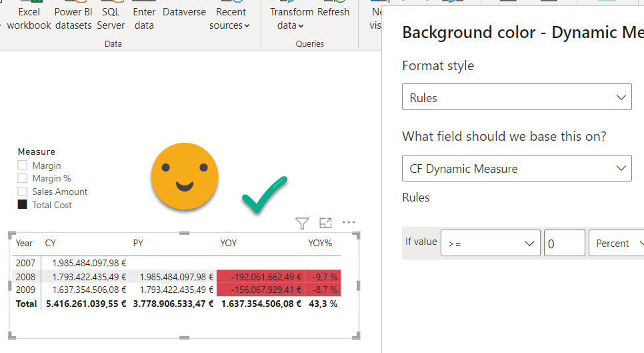This screenshot has width=644, height=353.
Task: Tick the Sales Amount checkbox
Action: click(x=23, y=192)
